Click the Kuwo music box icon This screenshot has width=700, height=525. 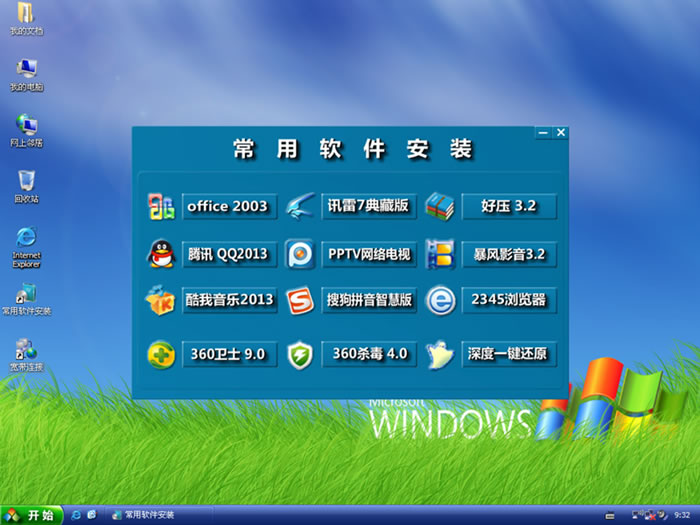coord(160,300)
